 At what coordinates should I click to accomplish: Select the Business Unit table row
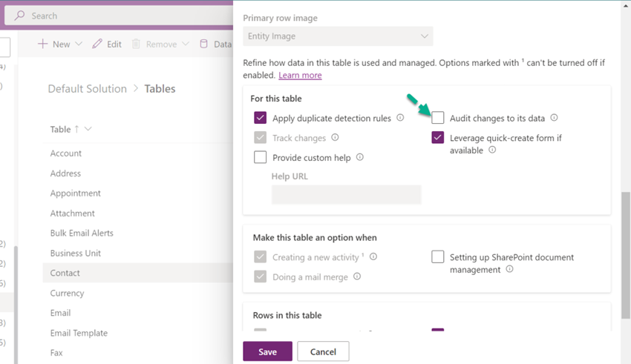pos(137,253)
